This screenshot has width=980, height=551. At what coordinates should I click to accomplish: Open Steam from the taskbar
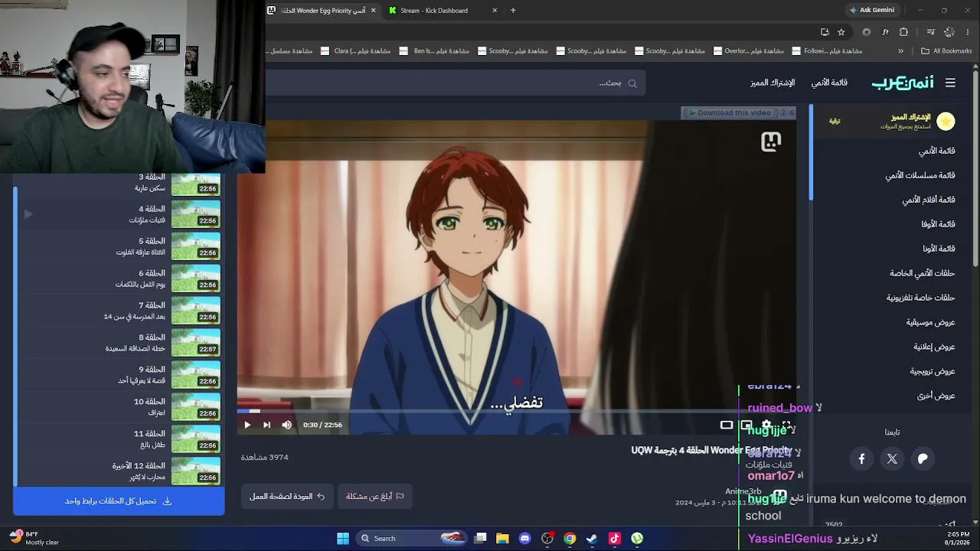click(592, 538)
